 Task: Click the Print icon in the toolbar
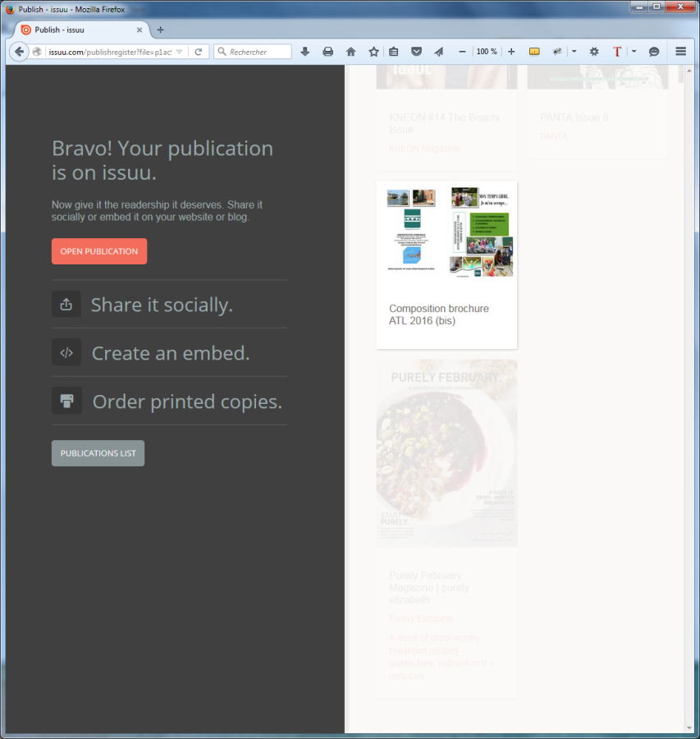[328, 52]
